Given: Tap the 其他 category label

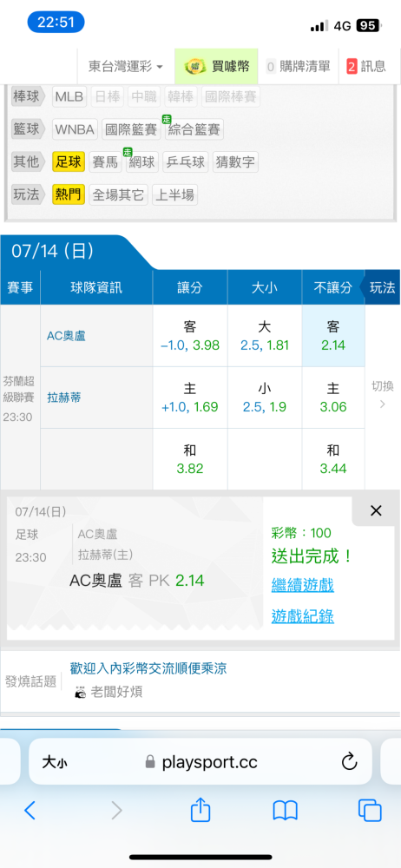Looking at the screenshot, I should [x=26, y=162].
